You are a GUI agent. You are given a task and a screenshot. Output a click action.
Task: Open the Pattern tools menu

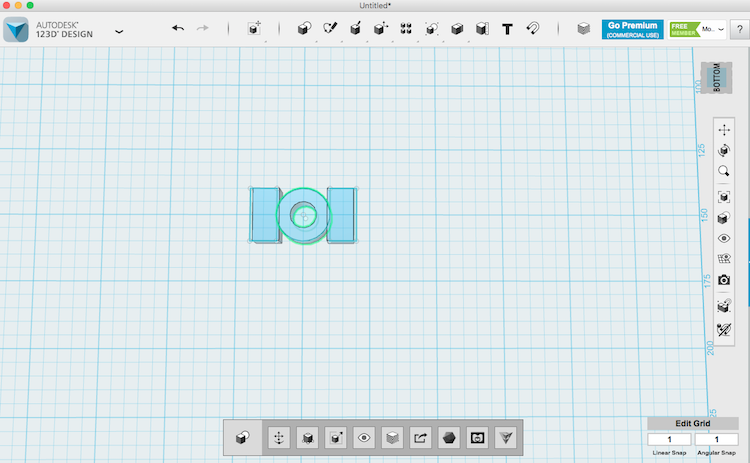tap(406, 29)
